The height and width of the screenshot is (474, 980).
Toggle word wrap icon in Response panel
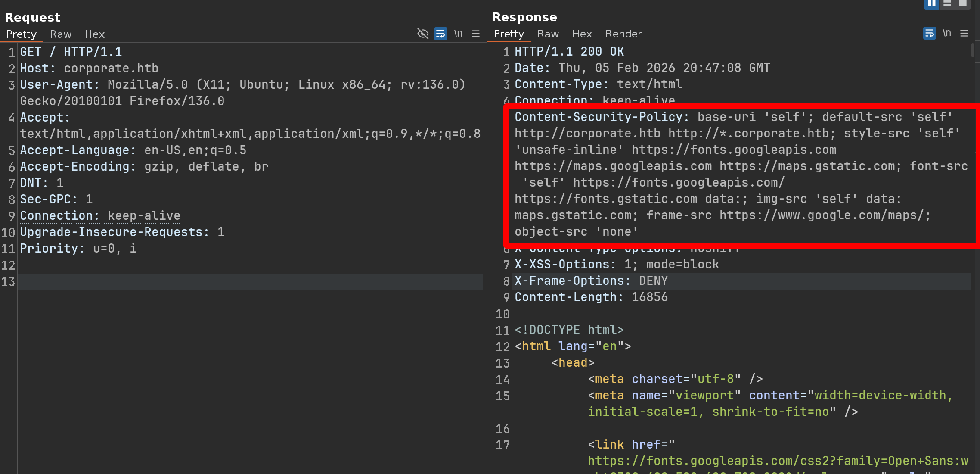pyautogui.click(x=929, y=33)
